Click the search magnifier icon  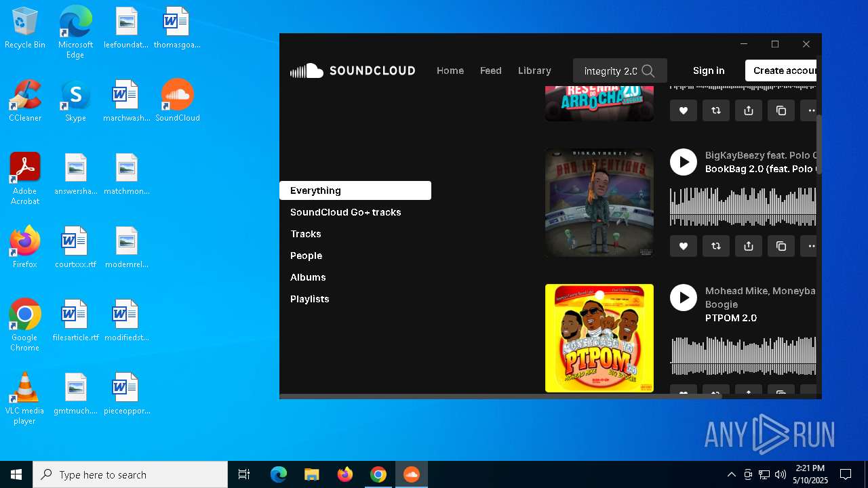click(x=648, y=70)
